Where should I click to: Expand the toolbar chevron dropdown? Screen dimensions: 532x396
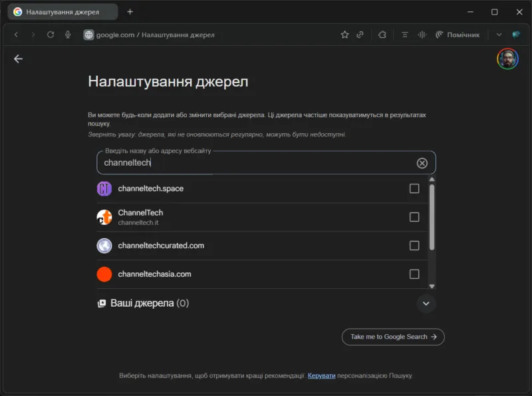pos(499,35)
